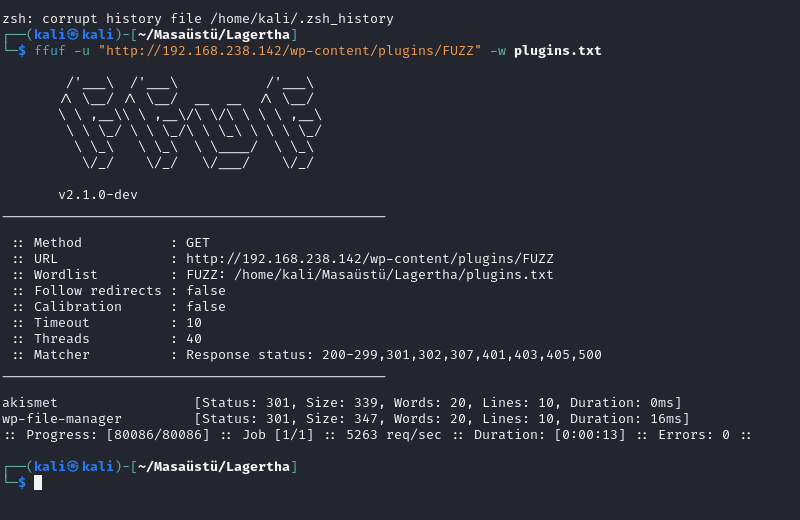Click the Matcher response status list
The image size is (800, 520).
(x=394, y=355)
